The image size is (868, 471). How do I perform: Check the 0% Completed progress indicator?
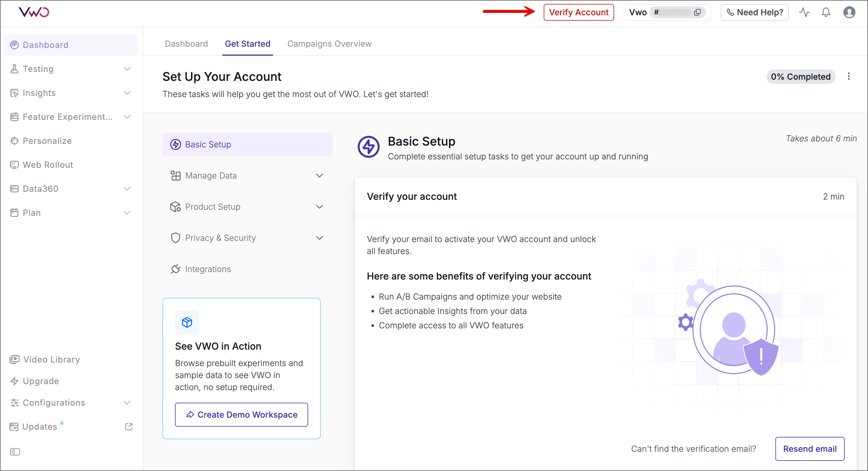click(801, 76)
